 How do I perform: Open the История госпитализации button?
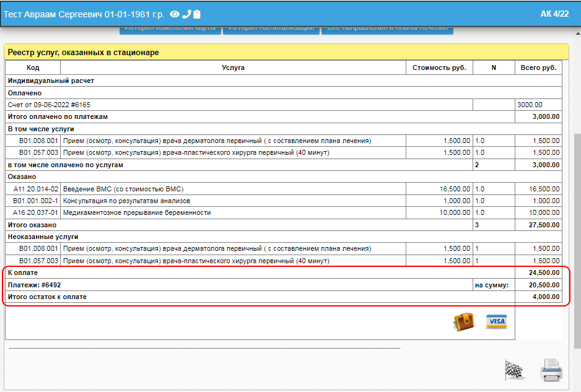271,29
